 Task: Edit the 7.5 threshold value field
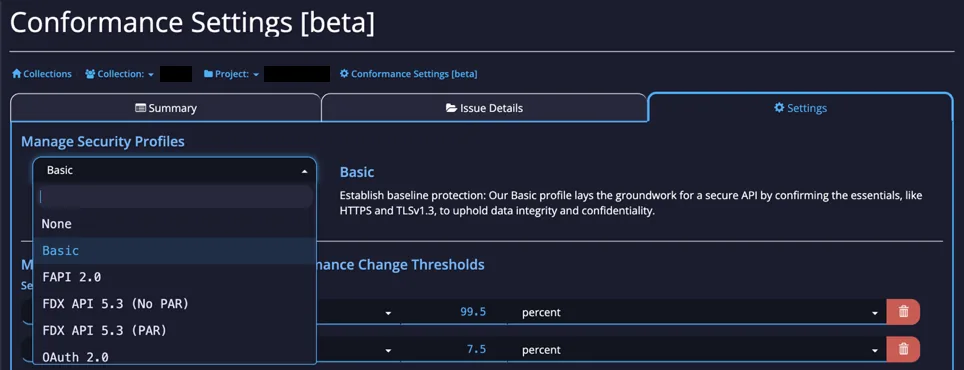tap(454, 349)
